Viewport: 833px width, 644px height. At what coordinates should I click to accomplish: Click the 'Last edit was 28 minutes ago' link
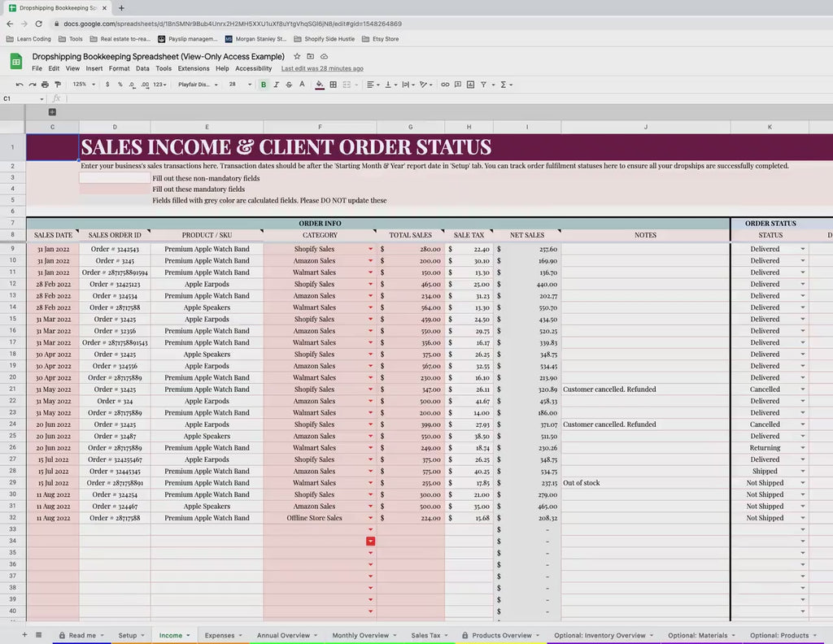click(x=322, y=69)
